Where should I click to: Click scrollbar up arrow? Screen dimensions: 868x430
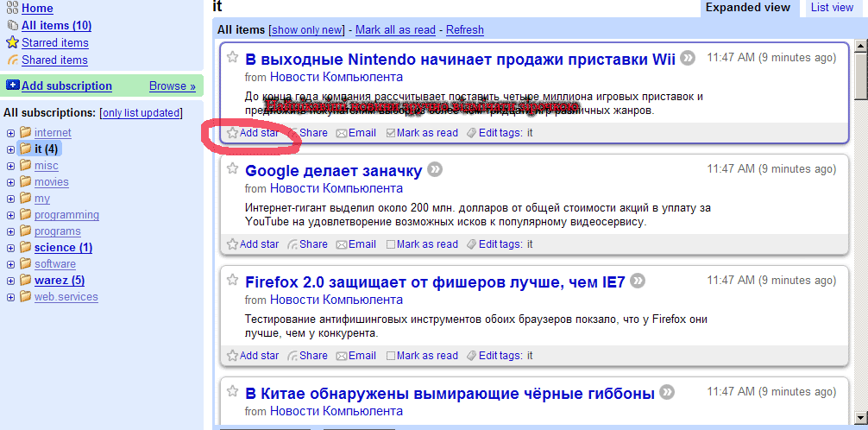[861, 46]
